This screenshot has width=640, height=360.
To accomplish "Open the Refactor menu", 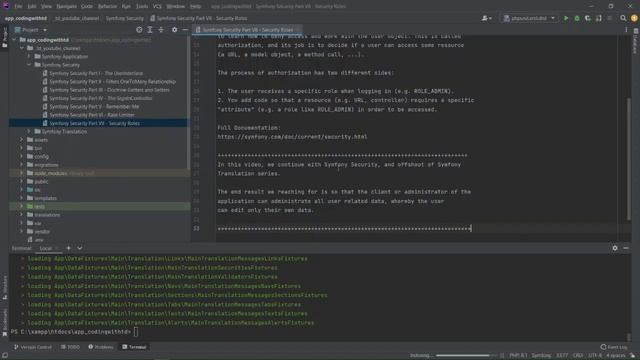I will point(107,6).
